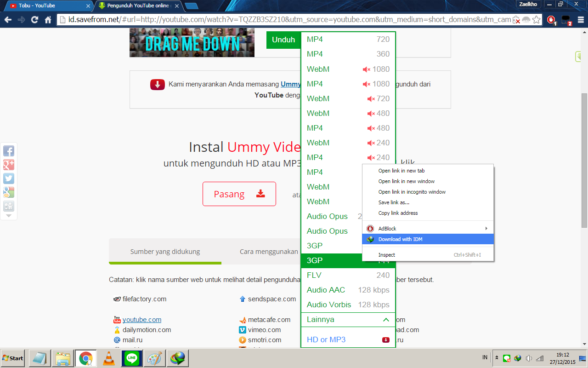This screenshot has width=588, height=368.
Task: Select Audio Vorbis 128 kbps option
Action: coord(348,305)
